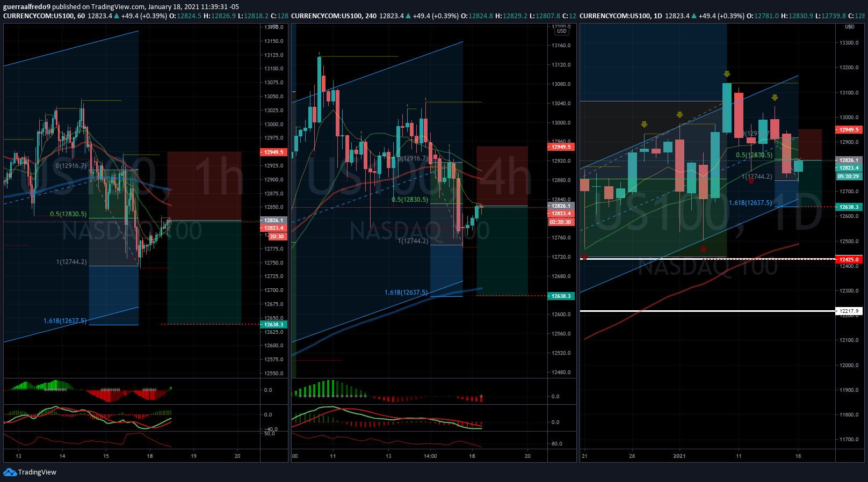Click 12638.3 green price tag on 4h chart

pos(561,296)
